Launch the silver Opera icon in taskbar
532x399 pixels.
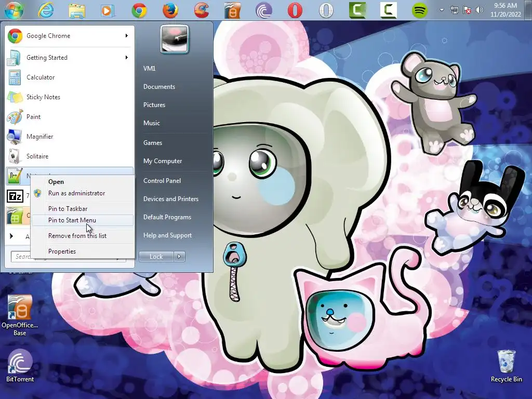coord(326,10)
